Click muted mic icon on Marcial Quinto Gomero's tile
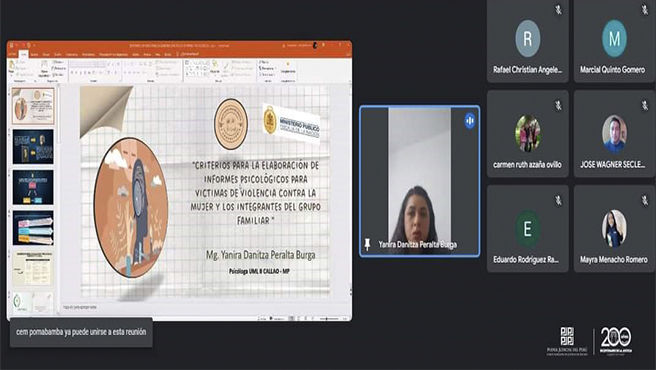This screenshot has width=656, height=370. click(x=645, y=10)
